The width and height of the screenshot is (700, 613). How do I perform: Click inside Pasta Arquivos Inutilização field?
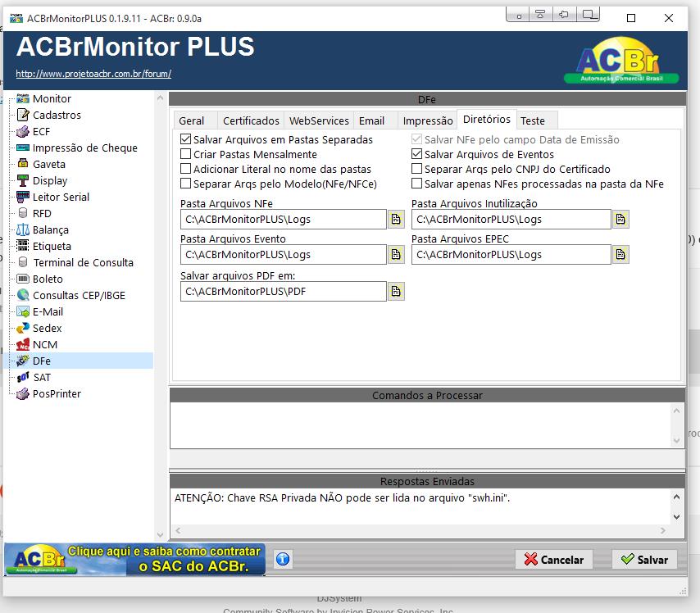pyautogui.click(x=511, y=219)
